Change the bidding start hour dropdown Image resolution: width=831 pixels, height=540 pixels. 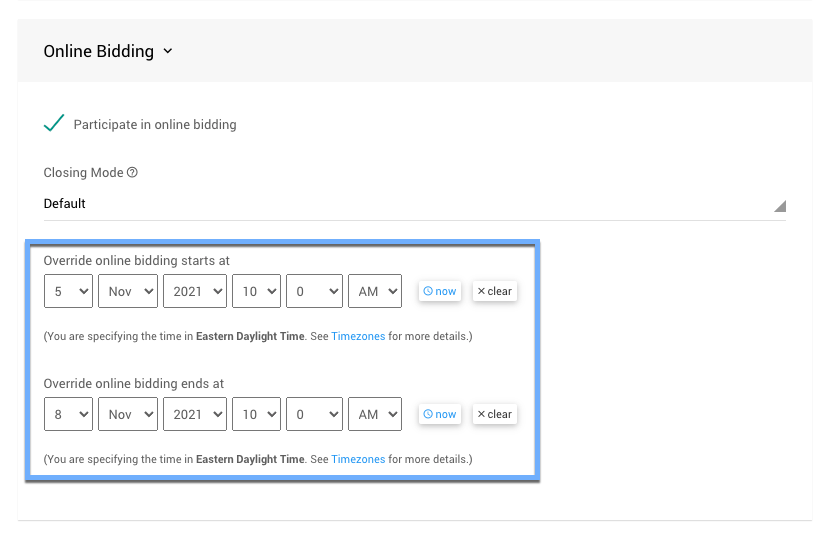point(256,291)
